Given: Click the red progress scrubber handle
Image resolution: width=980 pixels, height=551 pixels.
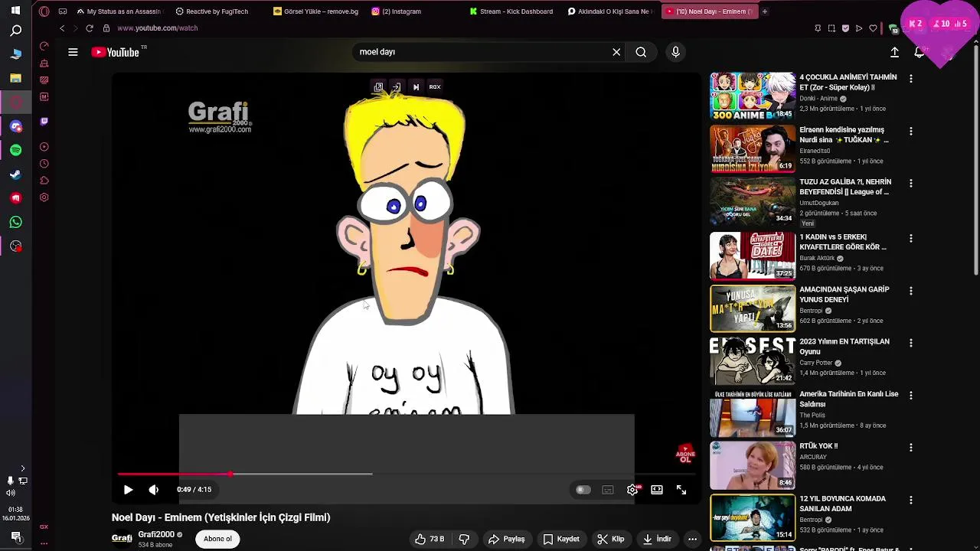Looking at the screenshot, I should click(x=230, y=474).
